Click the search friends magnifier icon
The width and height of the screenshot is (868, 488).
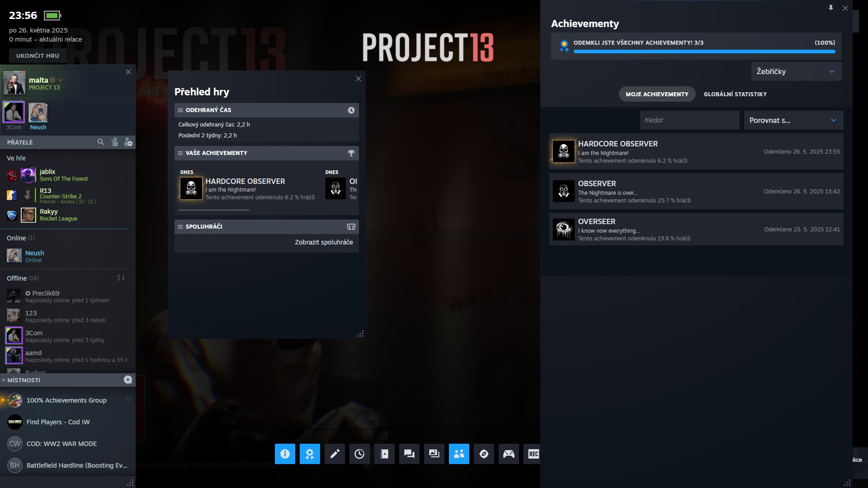point(100,142)
